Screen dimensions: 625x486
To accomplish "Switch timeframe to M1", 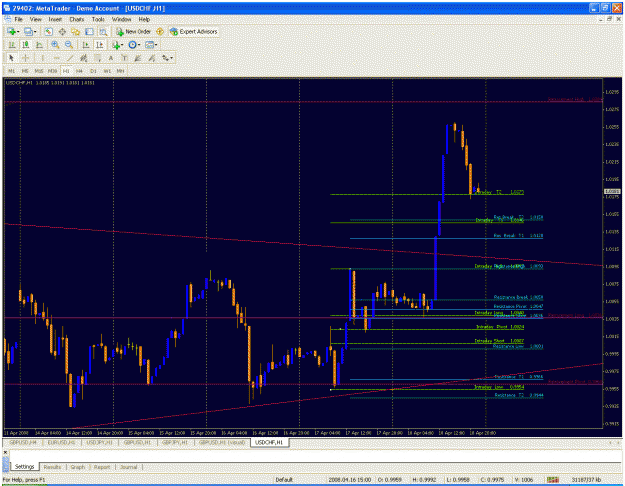I will tap(12, 71).
